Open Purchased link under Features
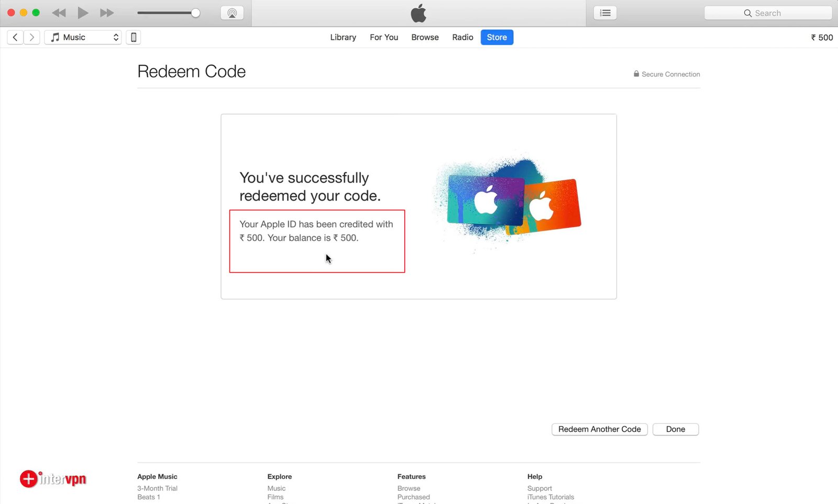The image size is (838, 504). coord(414,497)
